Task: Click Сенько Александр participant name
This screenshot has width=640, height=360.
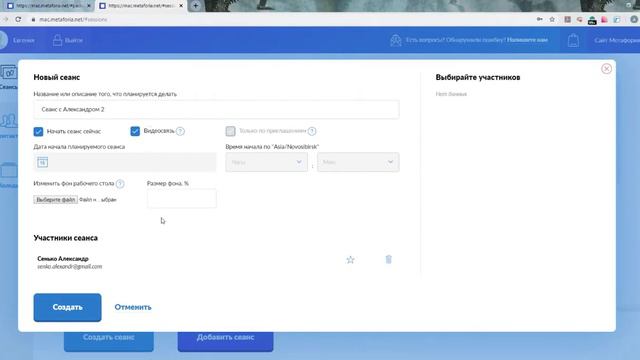Action: (63, 259)
